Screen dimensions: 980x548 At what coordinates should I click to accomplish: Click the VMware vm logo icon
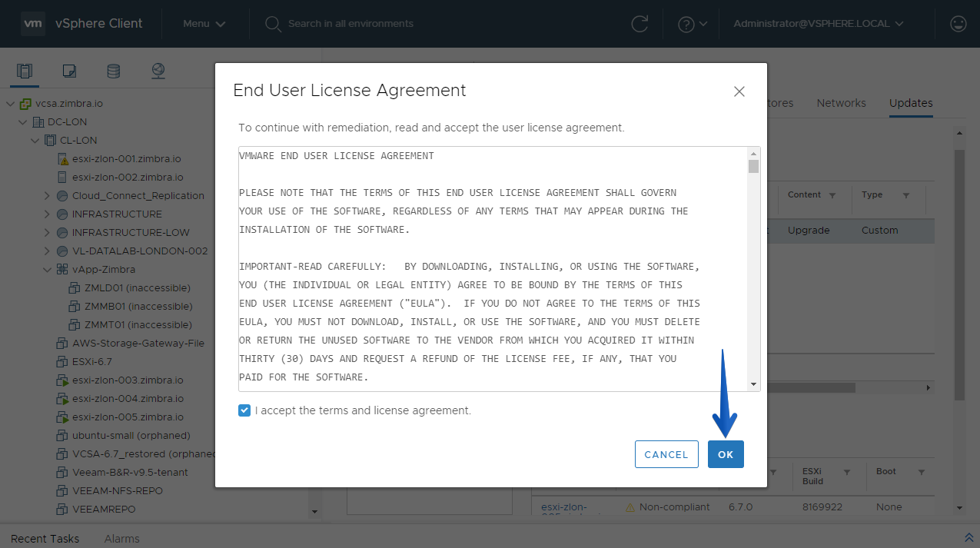(32, 24)
